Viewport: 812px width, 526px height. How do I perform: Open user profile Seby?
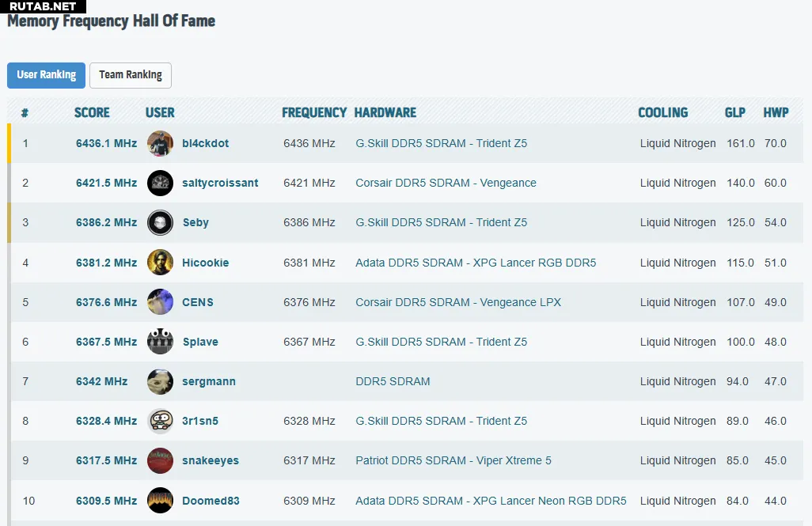coord(195,222)
